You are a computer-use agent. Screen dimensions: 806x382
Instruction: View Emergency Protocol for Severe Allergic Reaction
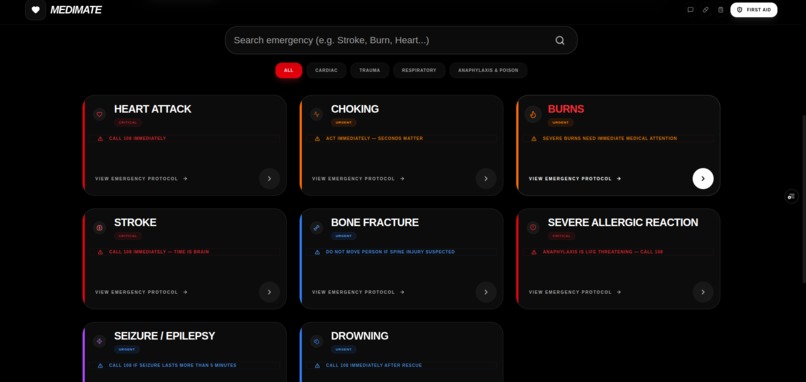point(575,292)
